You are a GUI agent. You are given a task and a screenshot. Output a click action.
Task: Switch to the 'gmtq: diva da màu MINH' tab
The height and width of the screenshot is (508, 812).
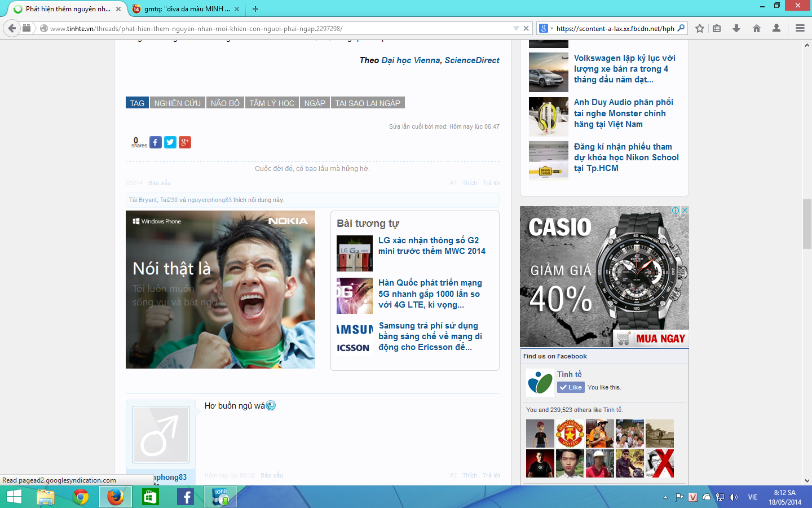186,9
